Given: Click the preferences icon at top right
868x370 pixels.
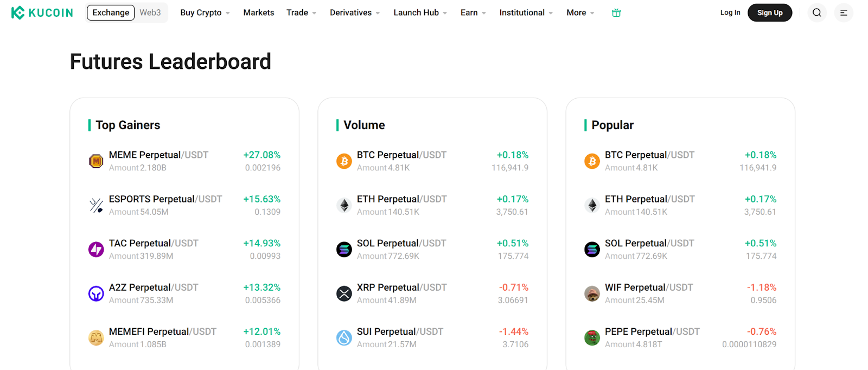Looking at the screenshot, I should click(843, 12).
